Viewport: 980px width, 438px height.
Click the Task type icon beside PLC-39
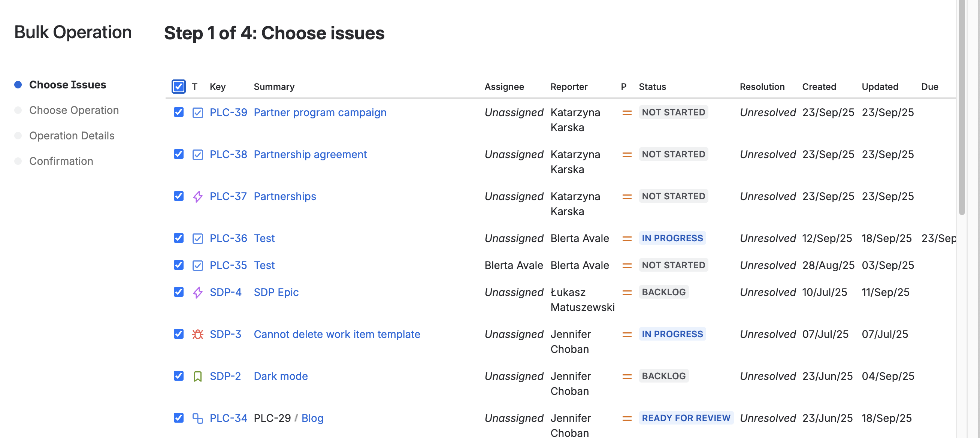[x=197, y=112]
